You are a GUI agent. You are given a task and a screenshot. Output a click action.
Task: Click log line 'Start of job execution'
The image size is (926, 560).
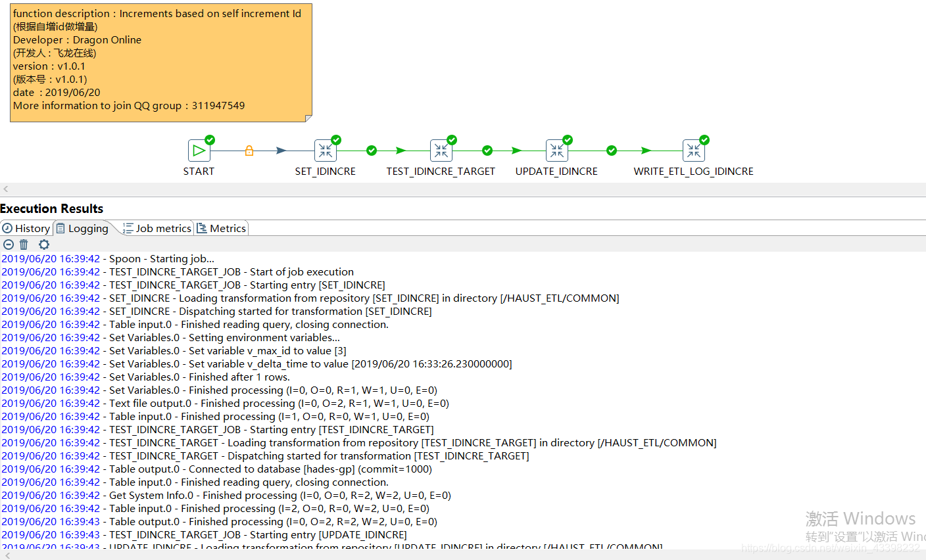pyautogui.click(x=178, y=271)
